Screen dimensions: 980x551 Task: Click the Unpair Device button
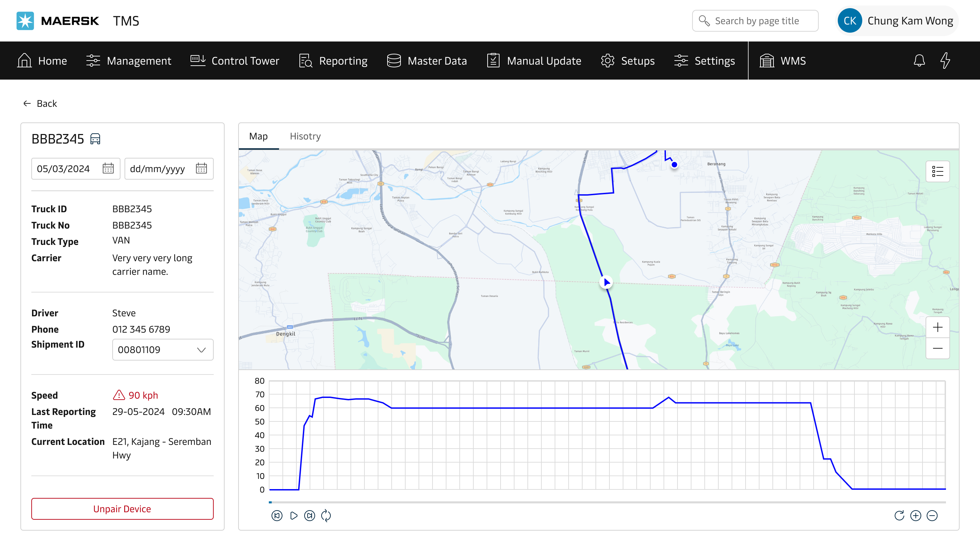[122, 508]
